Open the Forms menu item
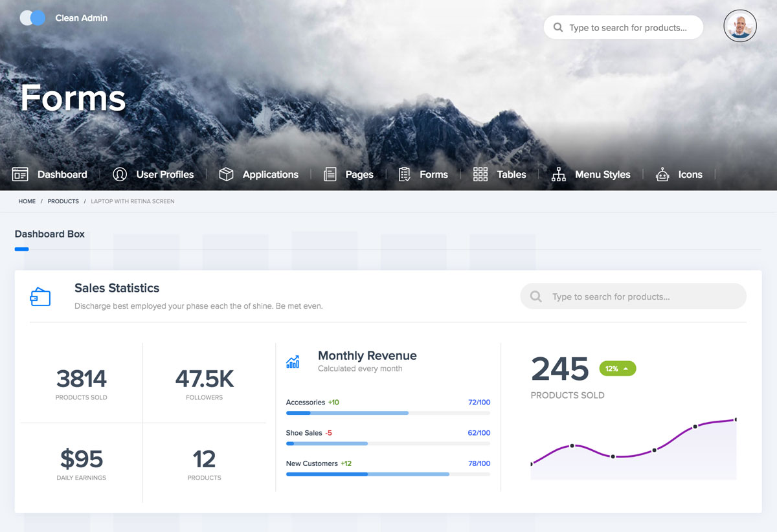Screen dimensions: 777x532 433,174
